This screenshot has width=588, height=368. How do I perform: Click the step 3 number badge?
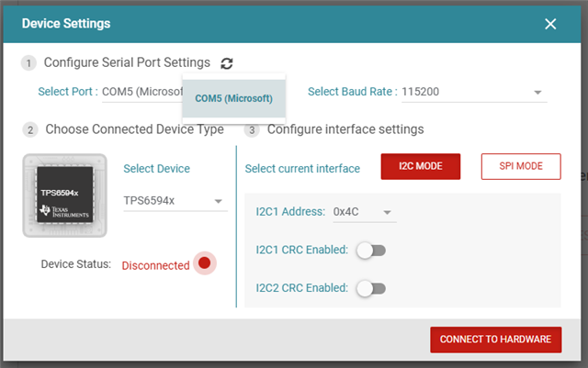253,130
